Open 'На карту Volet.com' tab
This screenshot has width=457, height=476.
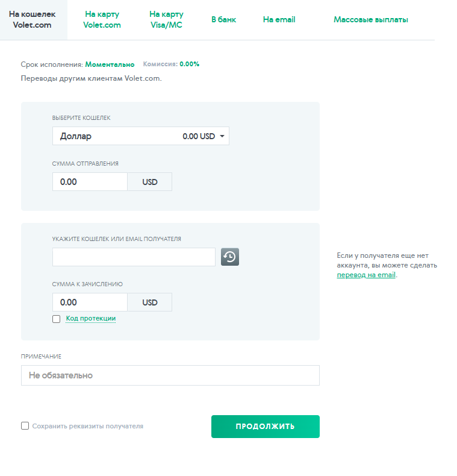[102, 19]
